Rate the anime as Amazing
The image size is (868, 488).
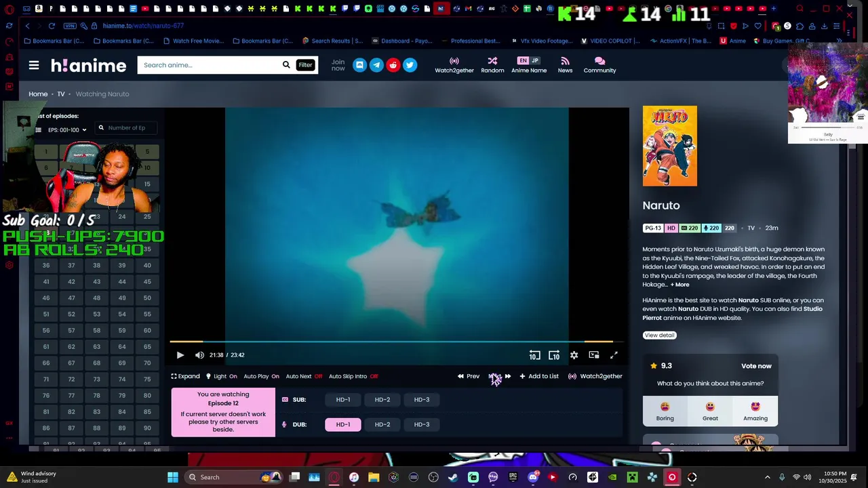point(755,411)
